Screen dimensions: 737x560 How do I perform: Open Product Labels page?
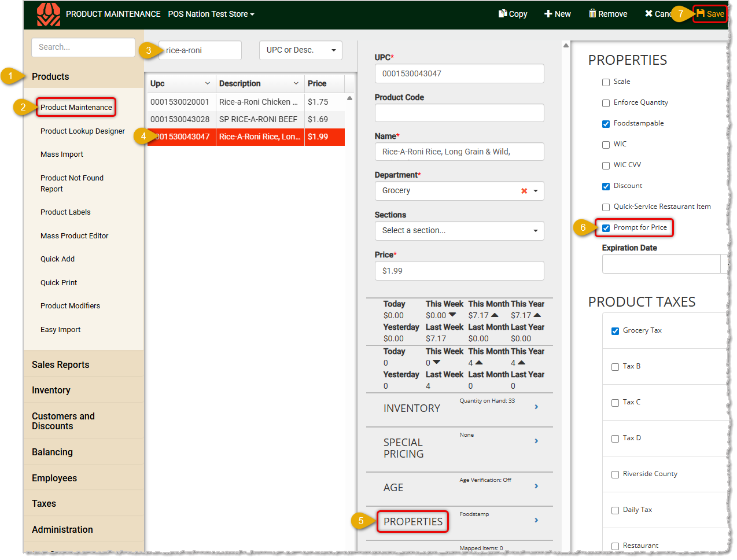(65, 212)
